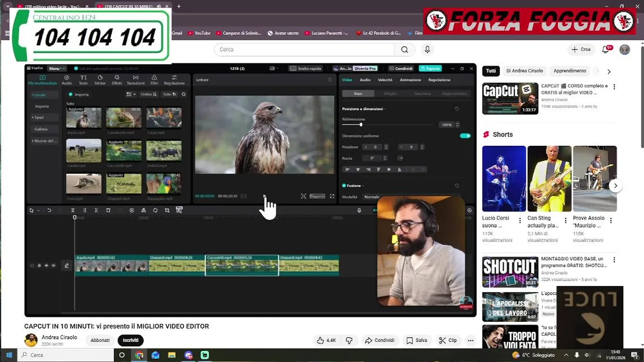Image resolution: width=644 pixels, height=362 pixels.
Task: Dislike the video with thumbs down icon
Action: point(349,340)
